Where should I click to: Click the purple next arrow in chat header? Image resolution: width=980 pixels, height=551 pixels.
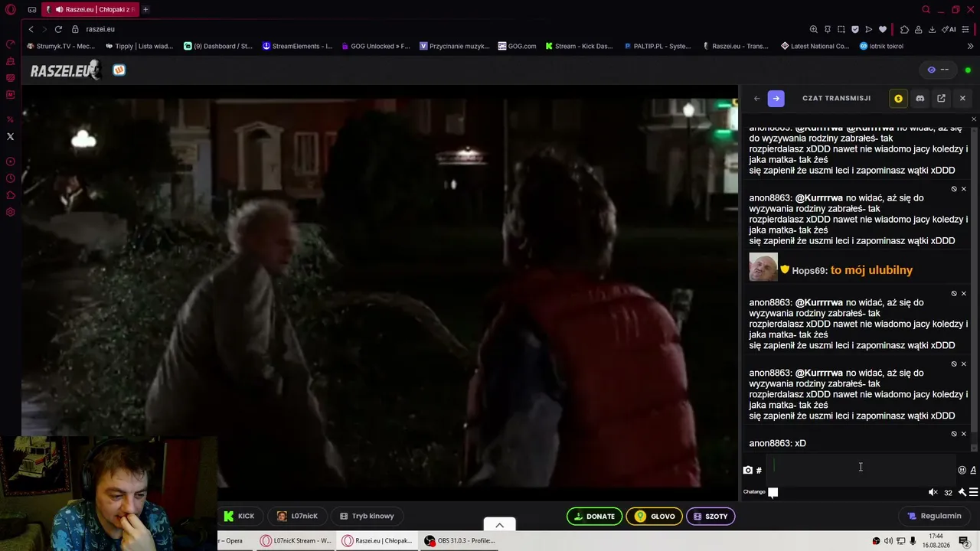pyautogui.click(x=776, y=99)
